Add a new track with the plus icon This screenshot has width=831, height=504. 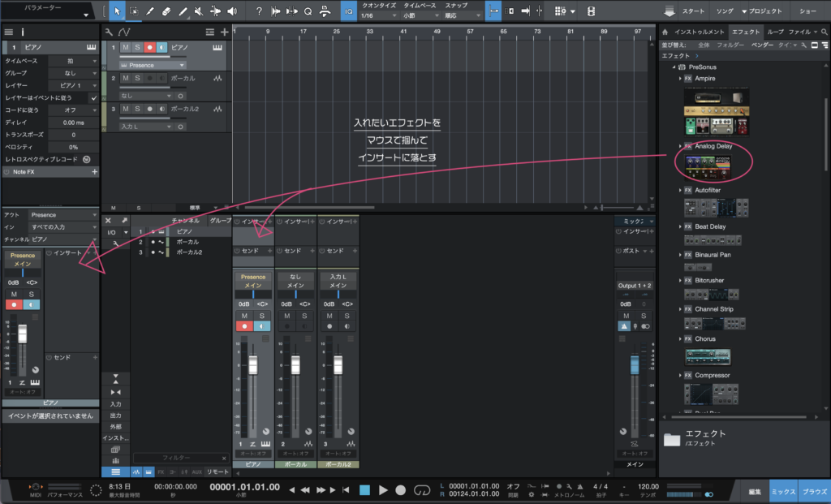225,32
